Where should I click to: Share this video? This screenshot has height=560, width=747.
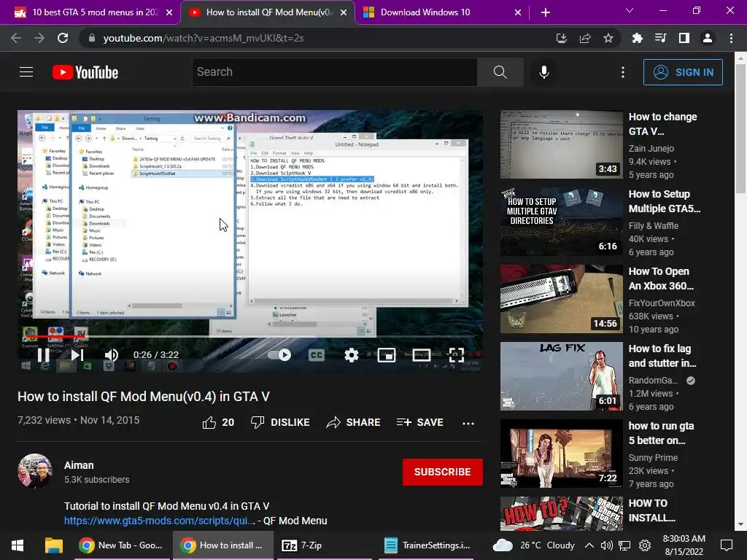[x=353, y=422]
